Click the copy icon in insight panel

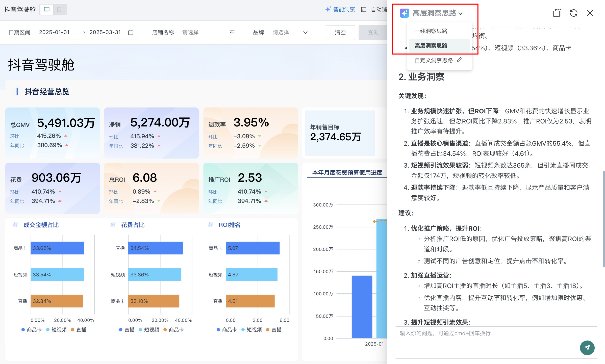tap(557, 13)
